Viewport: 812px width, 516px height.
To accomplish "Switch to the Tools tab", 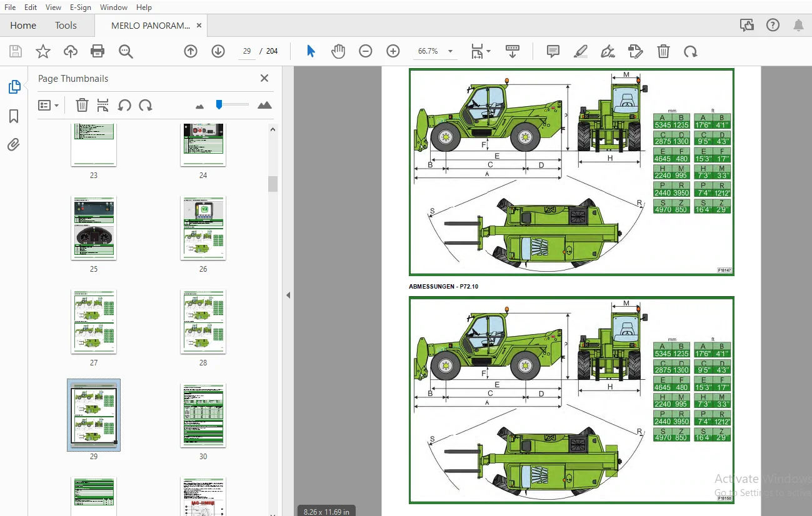I will 66,26.
